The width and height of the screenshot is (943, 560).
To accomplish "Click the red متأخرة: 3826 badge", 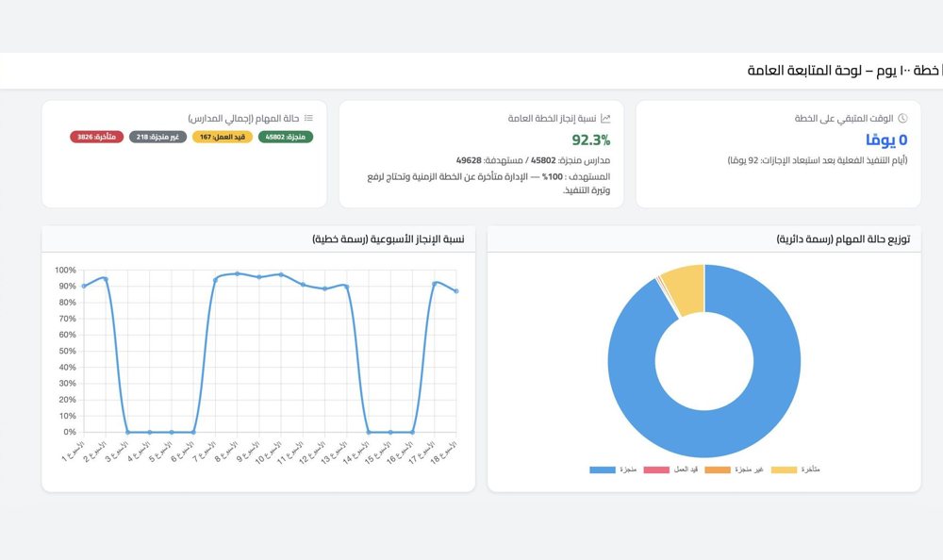I will pyautogui.click(x=97, y=137).
